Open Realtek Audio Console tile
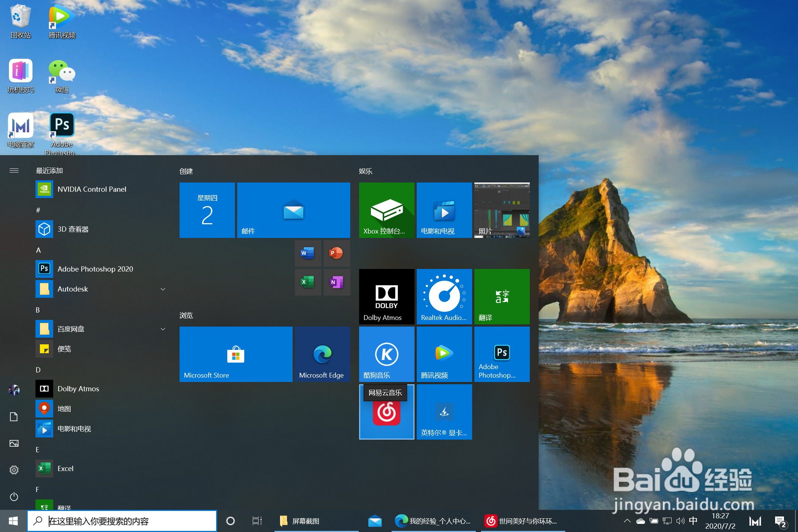798x532 pixels. (x=444, y=296)
